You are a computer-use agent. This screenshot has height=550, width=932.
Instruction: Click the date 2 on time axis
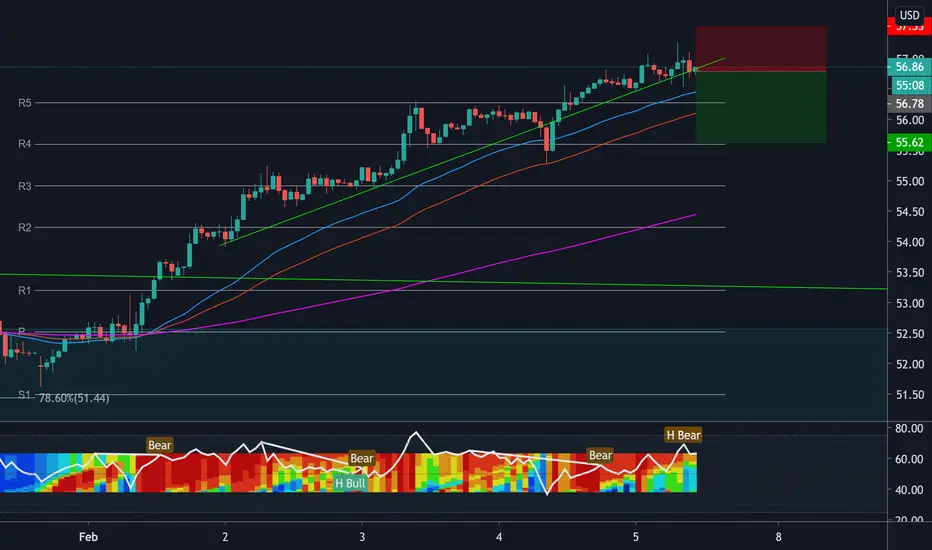pyautogui.click(x=225, y=537)
